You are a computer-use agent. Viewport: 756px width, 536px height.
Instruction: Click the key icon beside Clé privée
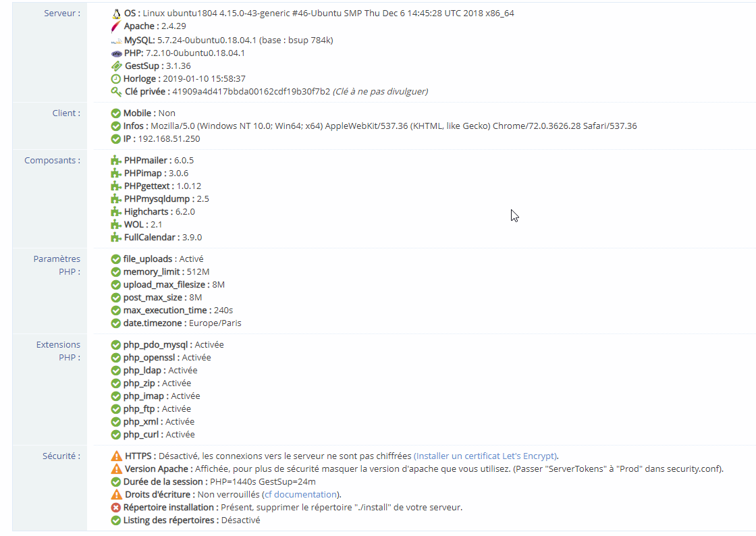pos(115,91)
